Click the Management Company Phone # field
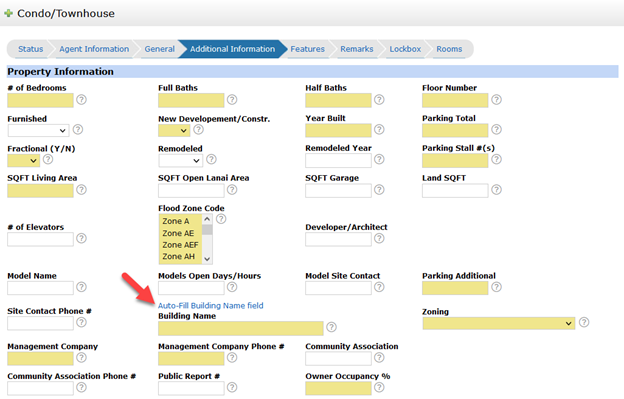The width and height of the screenshot is (624, 399). pos(191,358)
